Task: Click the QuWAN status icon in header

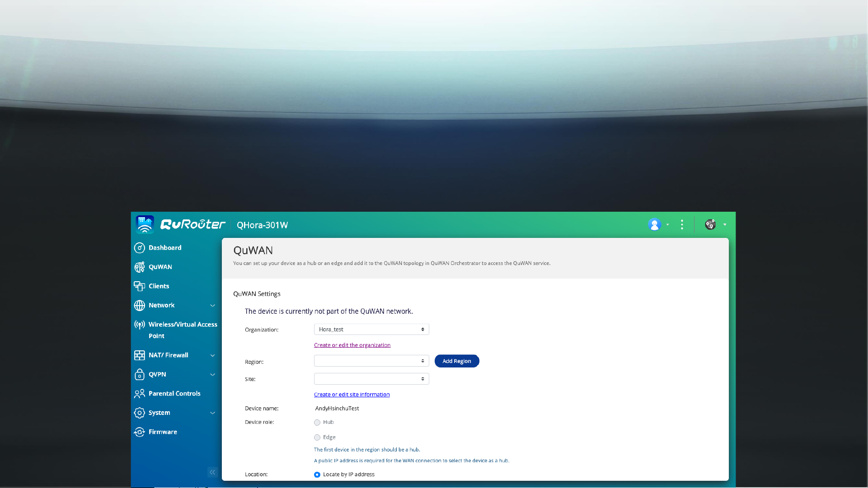Action: coord(710,224)
